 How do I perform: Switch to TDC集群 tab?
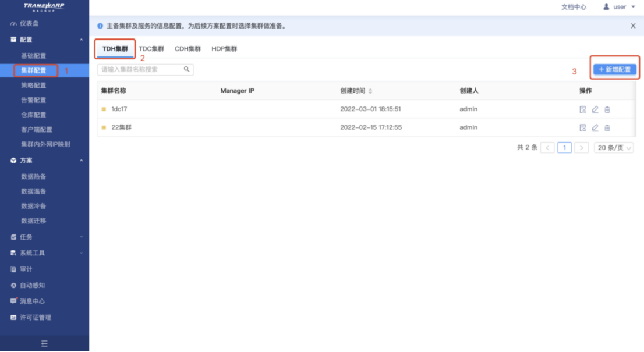pyautogui.click(x=151, y=49)
